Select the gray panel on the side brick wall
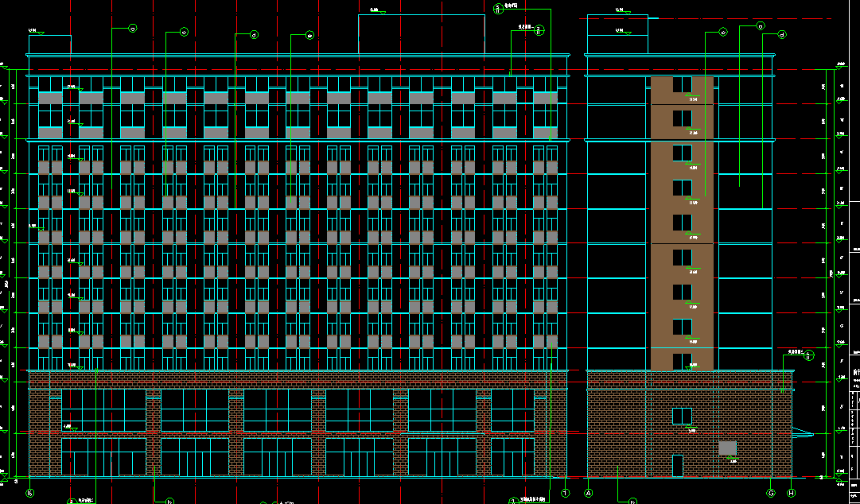Viewport: 860px width, 504px height. (x=727, y=448)
